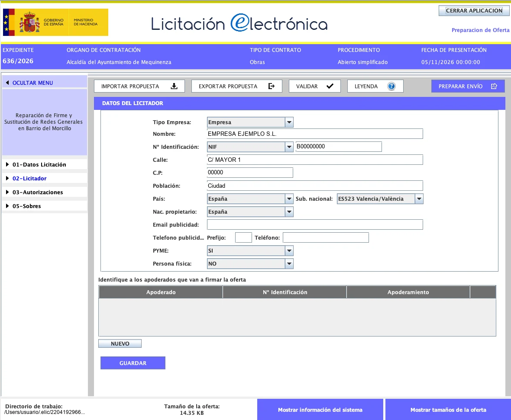The image size is (511, 420).
Task: Click the Cerrar Aplicacion button
Action: 474,11
